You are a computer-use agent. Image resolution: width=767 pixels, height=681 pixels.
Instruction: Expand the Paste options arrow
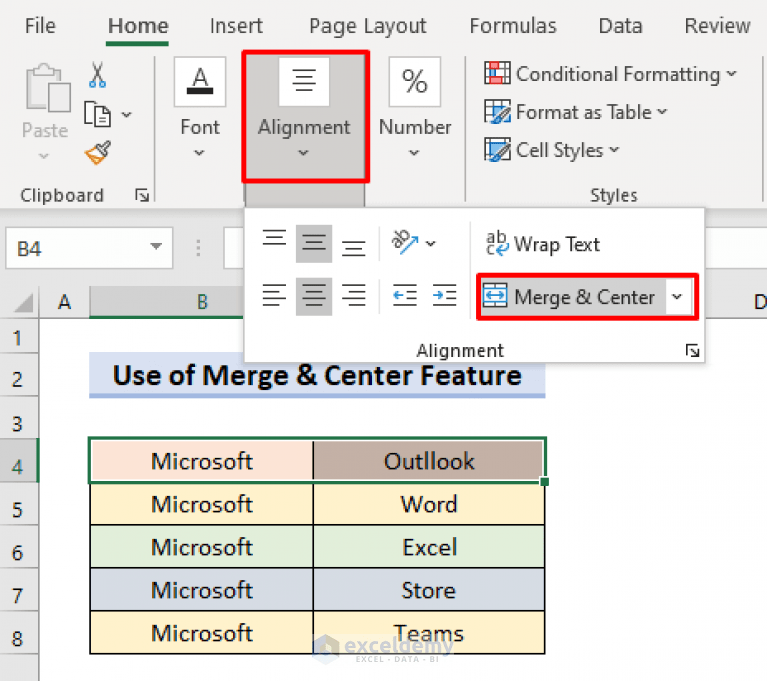(x=44, y=156)
